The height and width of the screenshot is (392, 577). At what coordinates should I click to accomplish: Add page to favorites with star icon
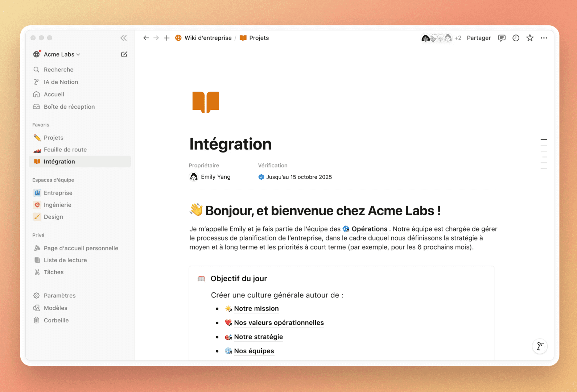click(530, 38)
